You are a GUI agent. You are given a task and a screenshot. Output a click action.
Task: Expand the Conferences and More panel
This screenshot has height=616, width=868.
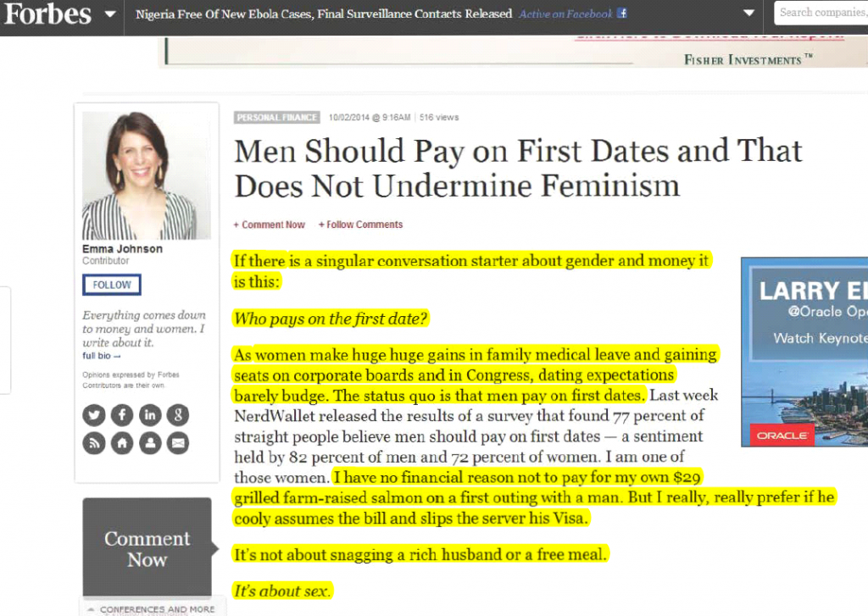pos(149,608)
